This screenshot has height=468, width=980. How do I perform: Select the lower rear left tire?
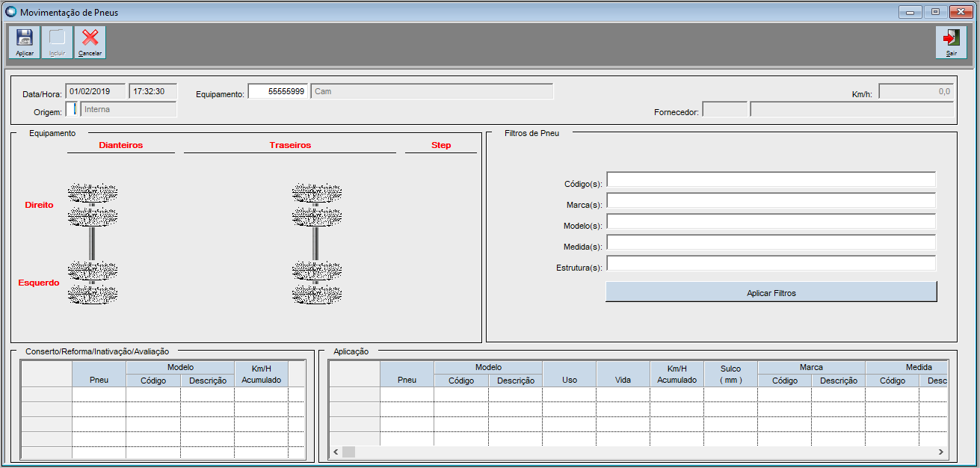(x=317, y=295)
